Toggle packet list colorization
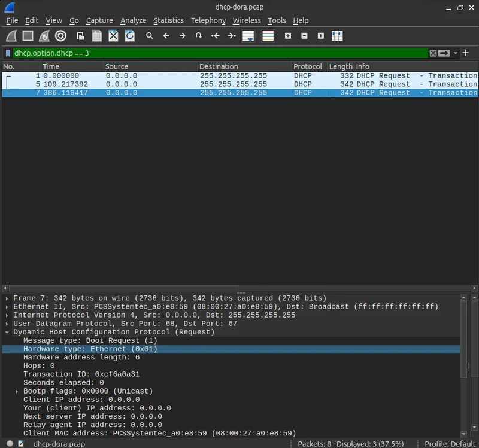This screenshot has width=479, height=448. [268, 36]
